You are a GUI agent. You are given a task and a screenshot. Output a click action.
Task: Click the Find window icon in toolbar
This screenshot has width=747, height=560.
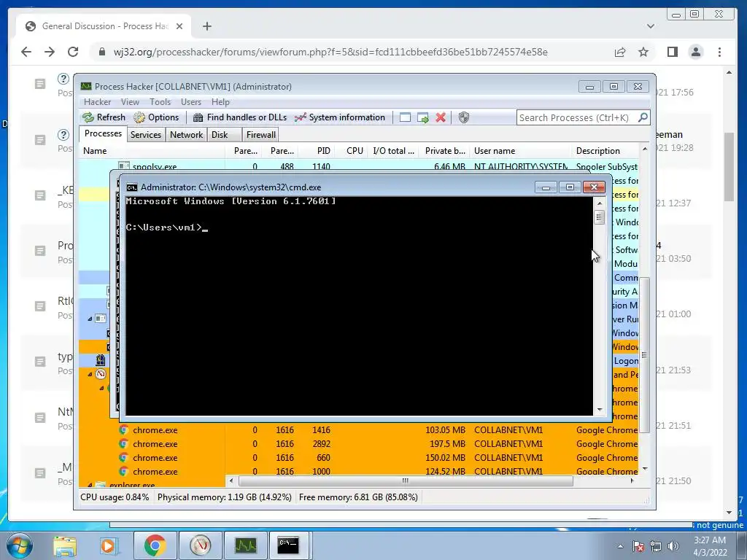[x=405, y=117]
